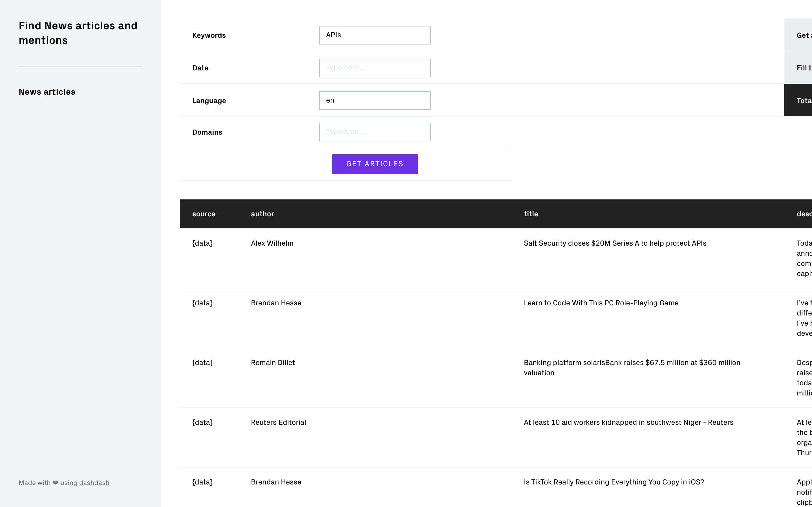Screen dimensions: 812x507
Task: Click author Alex Wilhelm cell
Action: tap(272, 243)
